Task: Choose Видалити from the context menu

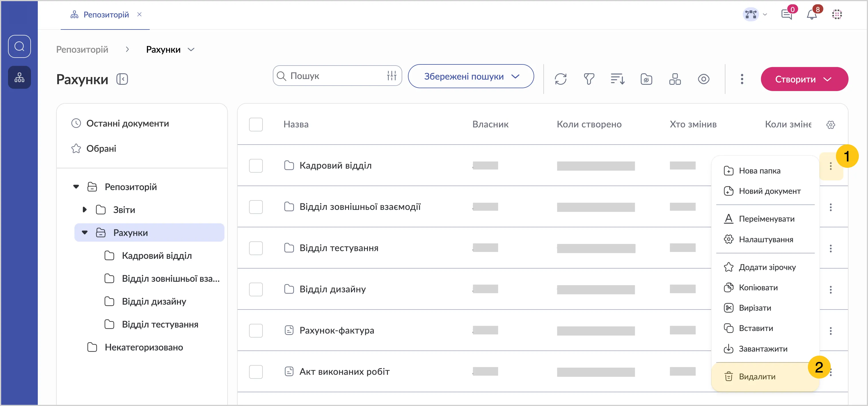Action: point(757,376)
